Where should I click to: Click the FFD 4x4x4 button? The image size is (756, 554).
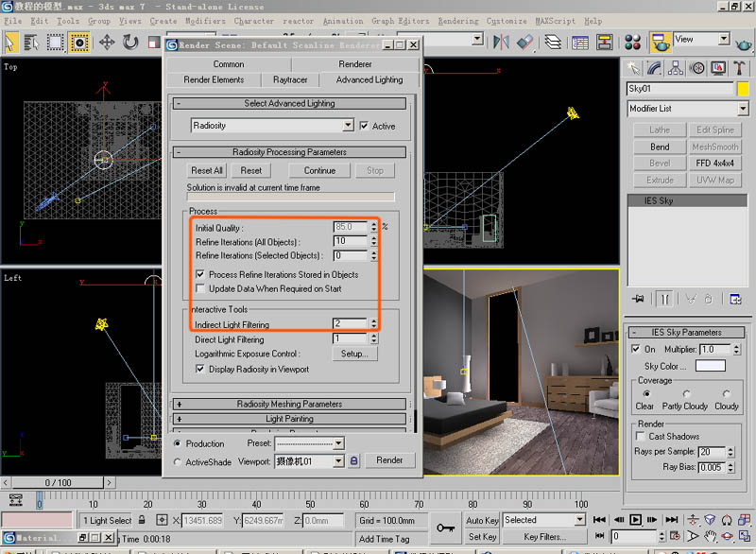coord(714,163)
